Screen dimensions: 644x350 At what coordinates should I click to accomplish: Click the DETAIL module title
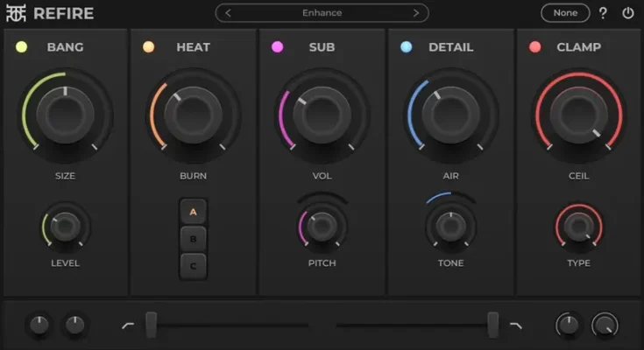[x=451, y=47]
